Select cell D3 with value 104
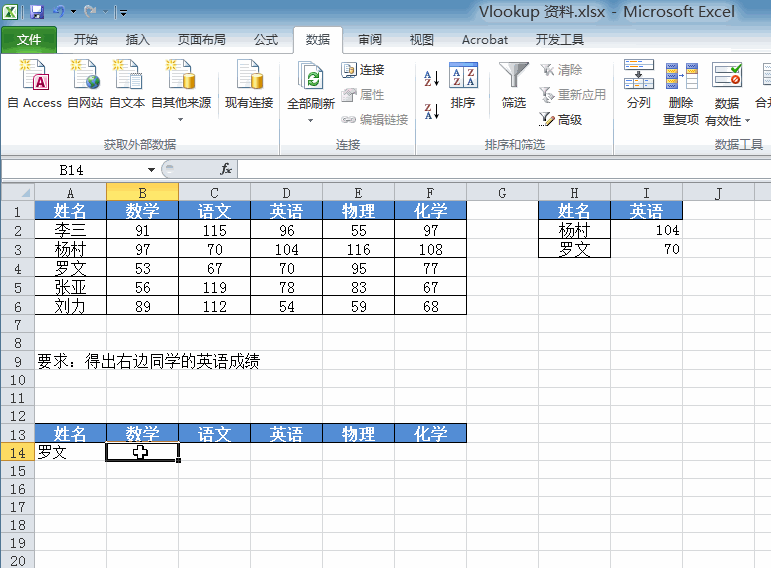The image size is (771, 568). tap(287, 249)
